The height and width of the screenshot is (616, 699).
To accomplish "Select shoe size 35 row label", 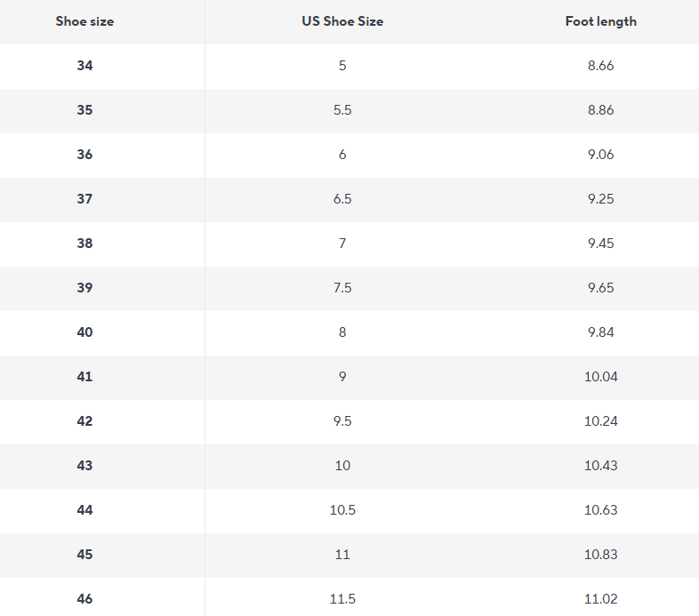I will point(84,110).
